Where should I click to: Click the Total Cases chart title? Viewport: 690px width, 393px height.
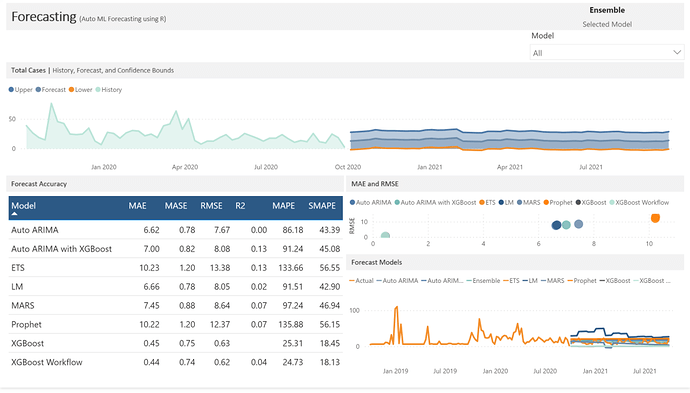[x=92, y=70]
